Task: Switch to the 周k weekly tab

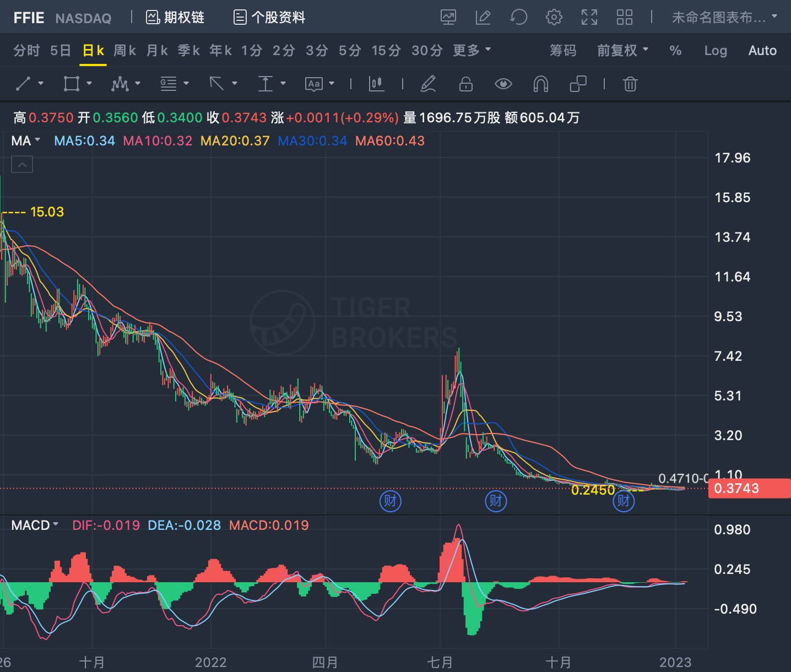Action: pyautogui.click(x=124, y=51)
